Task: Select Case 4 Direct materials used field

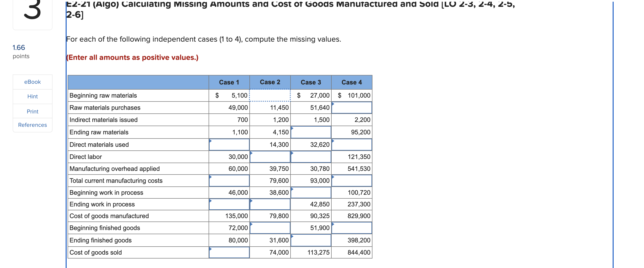Action: pyautogui.click(x=352, y=145)
